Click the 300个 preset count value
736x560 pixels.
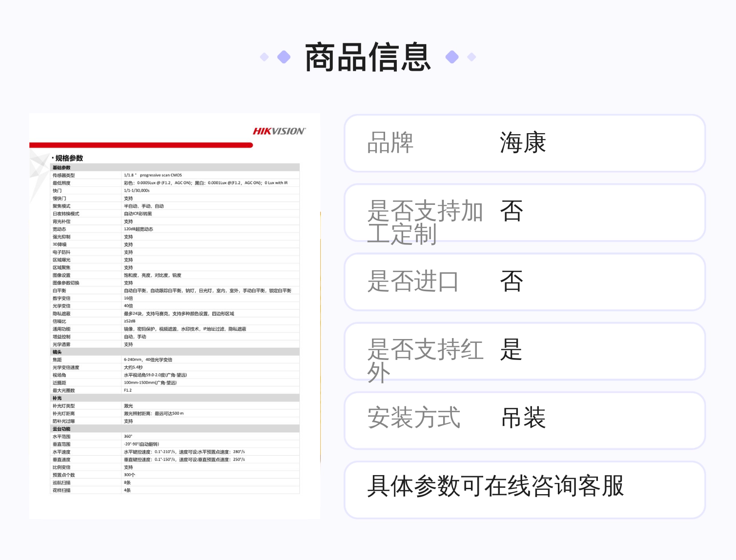pyautogui.click(x=129, y=475)
